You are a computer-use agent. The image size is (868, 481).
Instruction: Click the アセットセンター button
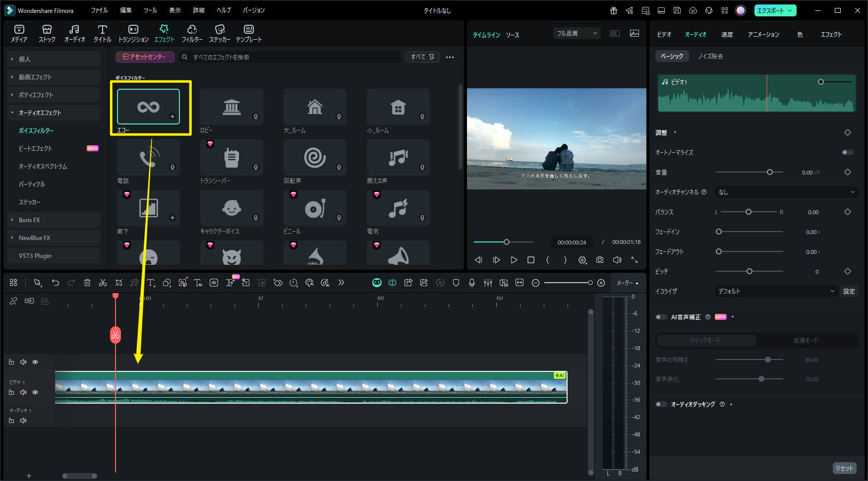click(x=145, y=57)
